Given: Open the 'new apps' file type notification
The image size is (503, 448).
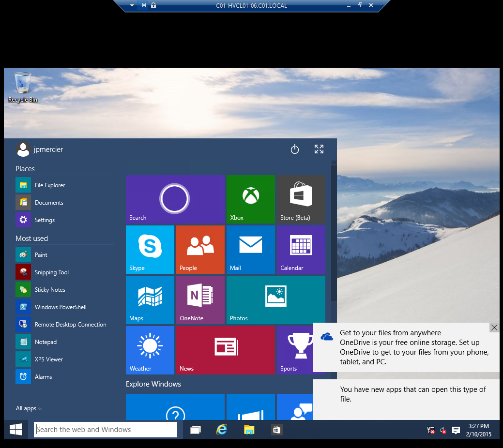Looking at the screenshot, I should (x=406, y=400).
